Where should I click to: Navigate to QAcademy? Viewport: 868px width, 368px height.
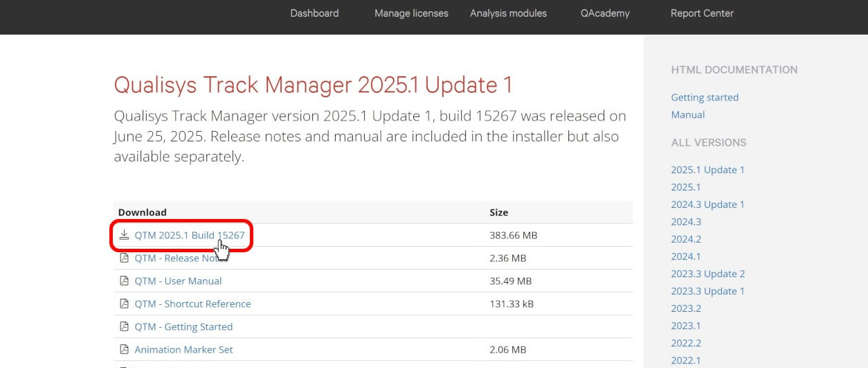[605, 13]
